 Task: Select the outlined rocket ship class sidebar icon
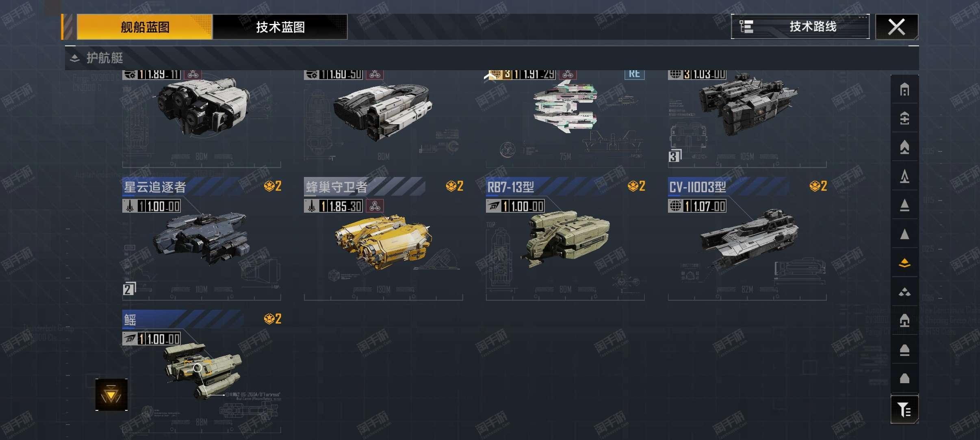click(x=904, y=176)
